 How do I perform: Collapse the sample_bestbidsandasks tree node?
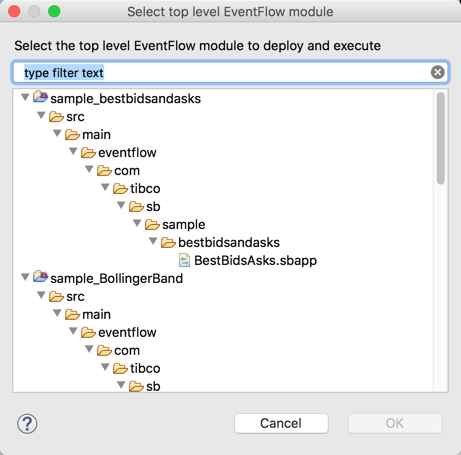[x=25, y=97]
